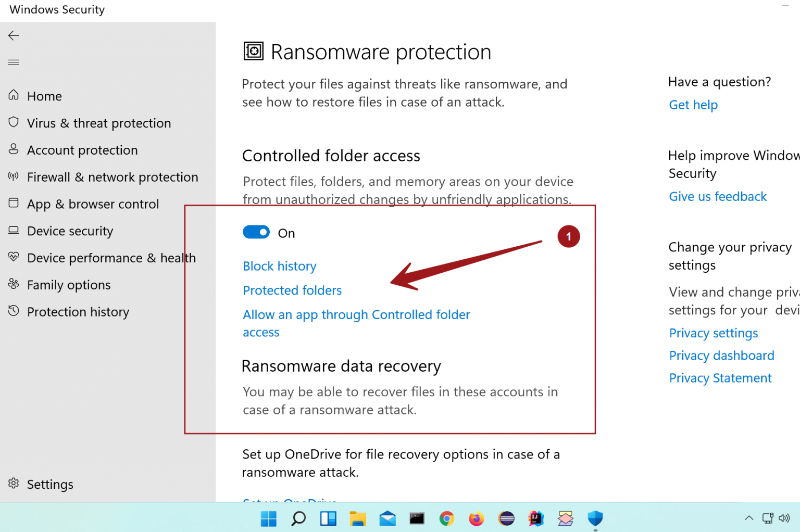800x532 pixels.
Task: Open the Start menu
Action: point(268,518)
